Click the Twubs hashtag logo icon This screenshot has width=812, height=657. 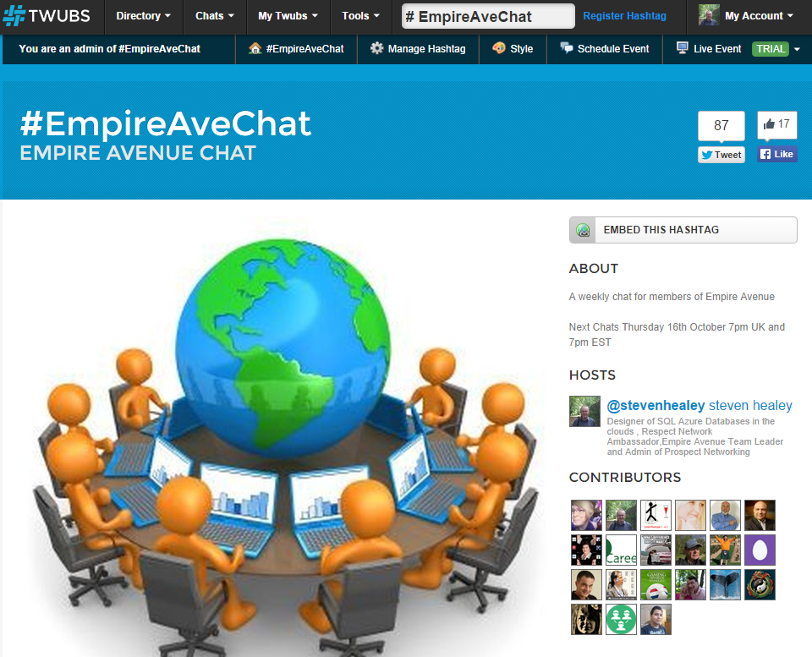(14, 15)
